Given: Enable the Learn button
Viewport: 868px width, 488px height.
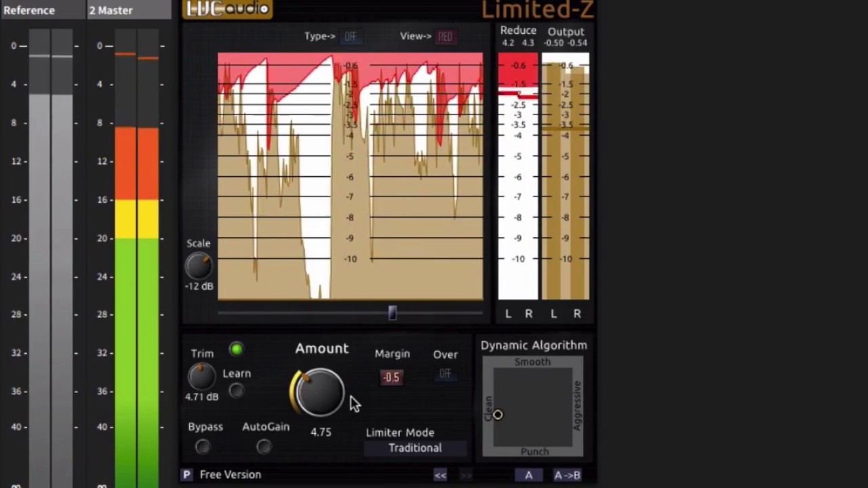Looking at the screenshot, I should click(236, 391).
